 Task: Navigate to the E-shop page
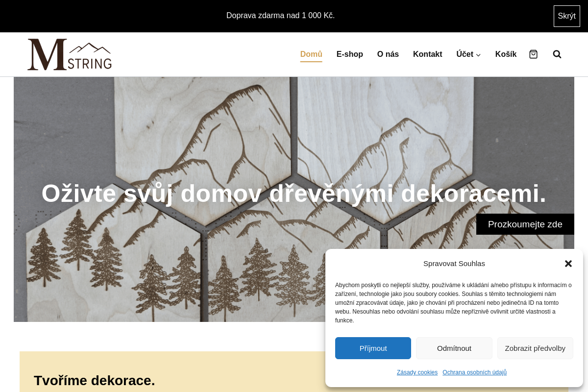click(x=349, y=54)
